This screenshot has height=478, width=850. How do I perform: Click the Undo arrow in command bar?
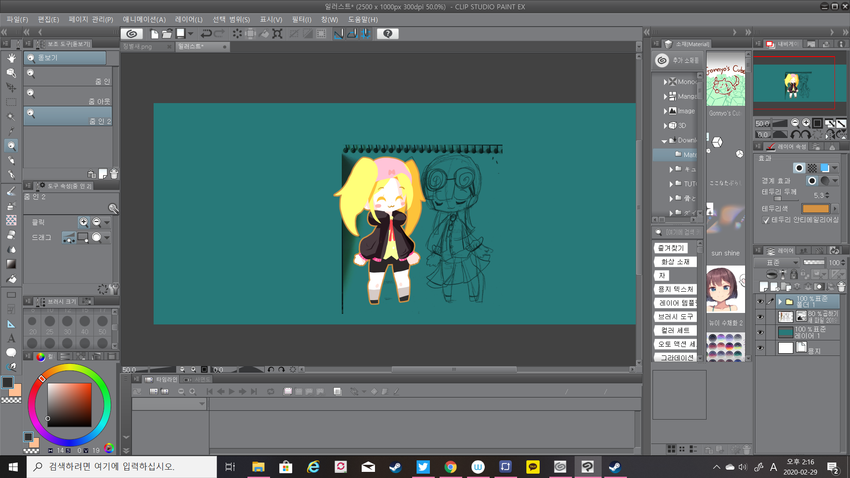point(206,34)
